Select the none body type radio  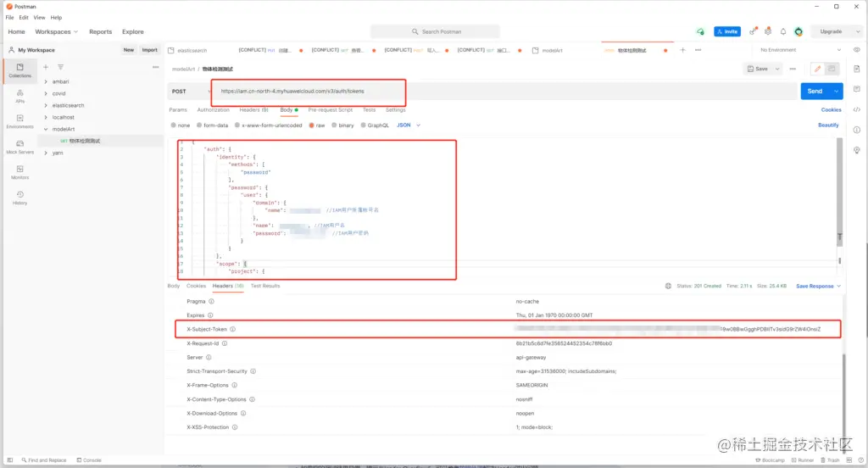(x=173, y=125)
